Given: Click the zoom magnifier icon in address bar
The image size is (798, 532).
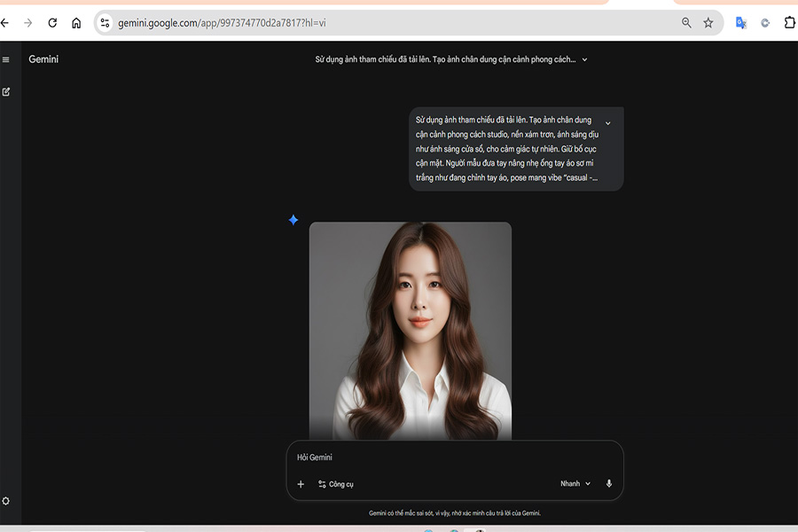Looking at the screenshot, I should 686,23.
